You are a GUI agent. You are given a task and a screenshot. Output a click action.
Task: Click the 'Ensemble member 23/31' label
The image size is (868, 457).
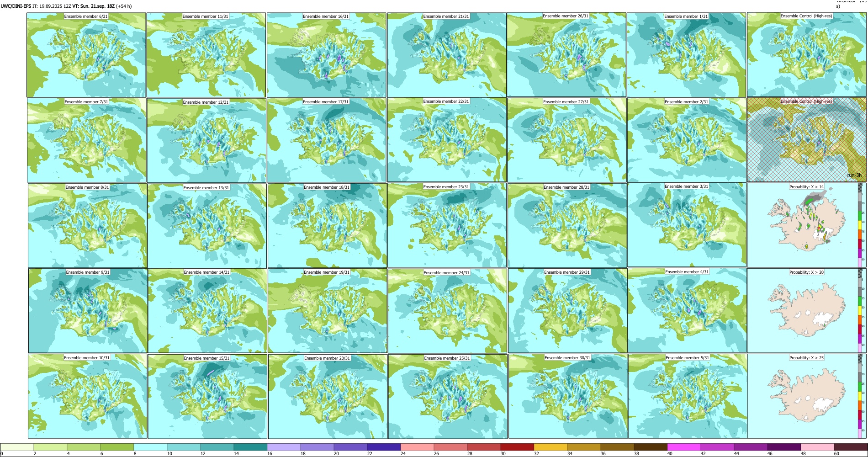click(446, 186)
